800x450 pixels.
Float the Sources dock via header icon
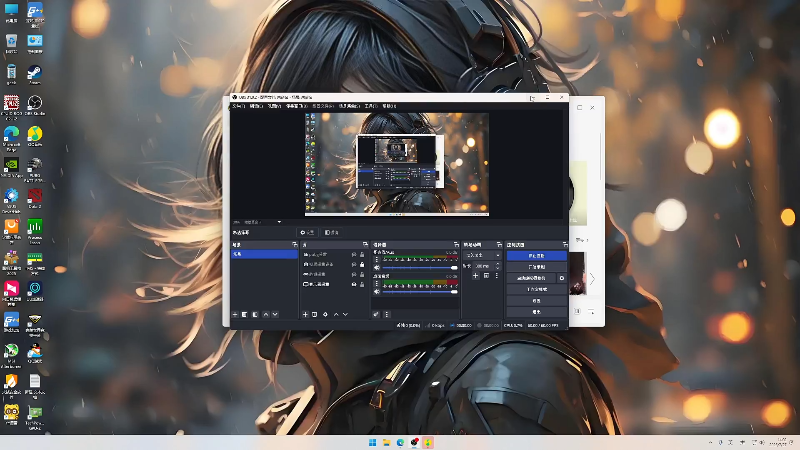365,245
